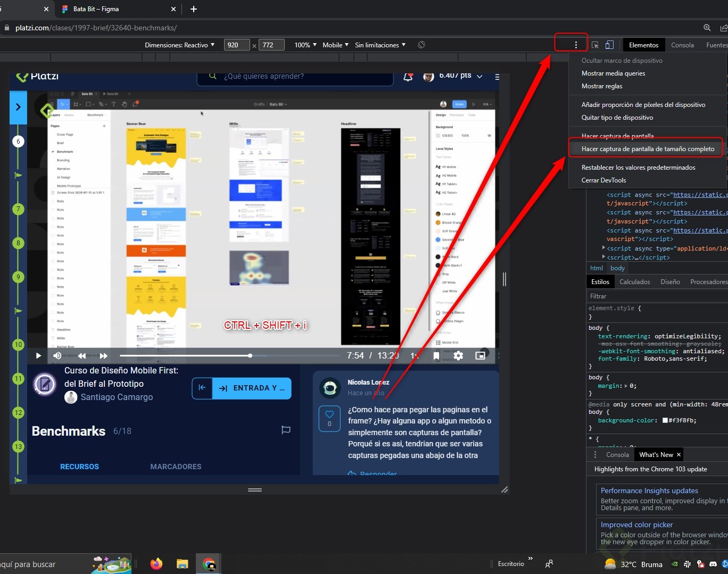
Task: Click the #f3f8fb background-color swatch
Action: (x=665, y=420)
